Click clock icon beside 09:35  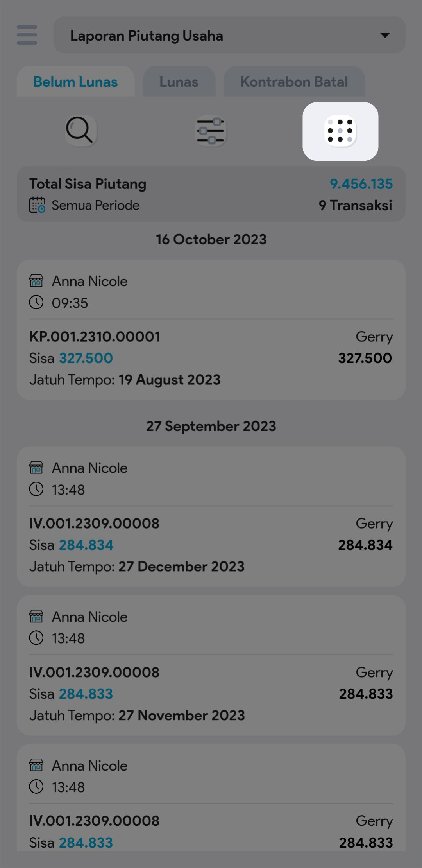pyautogui.click(x=36, y=303)
